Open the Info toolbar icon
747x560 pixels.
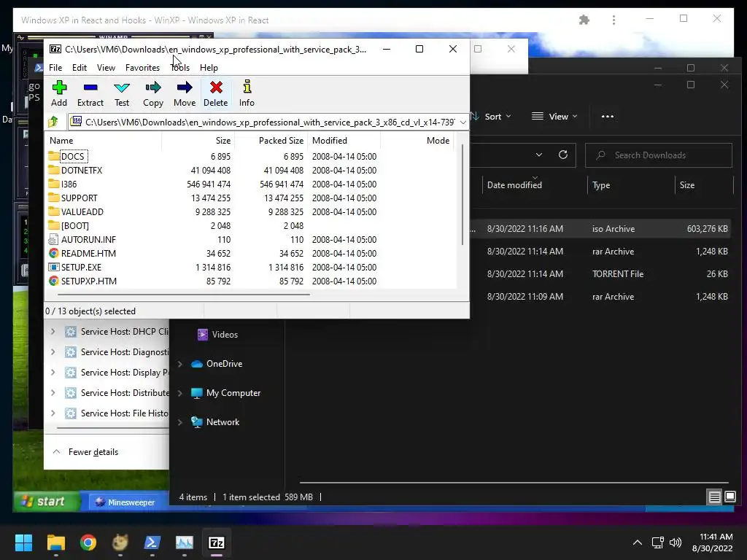247,93
